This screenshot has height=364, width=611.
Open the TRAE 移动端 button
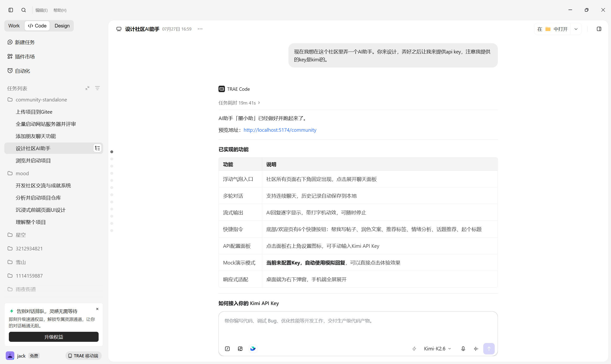[83, 356]
